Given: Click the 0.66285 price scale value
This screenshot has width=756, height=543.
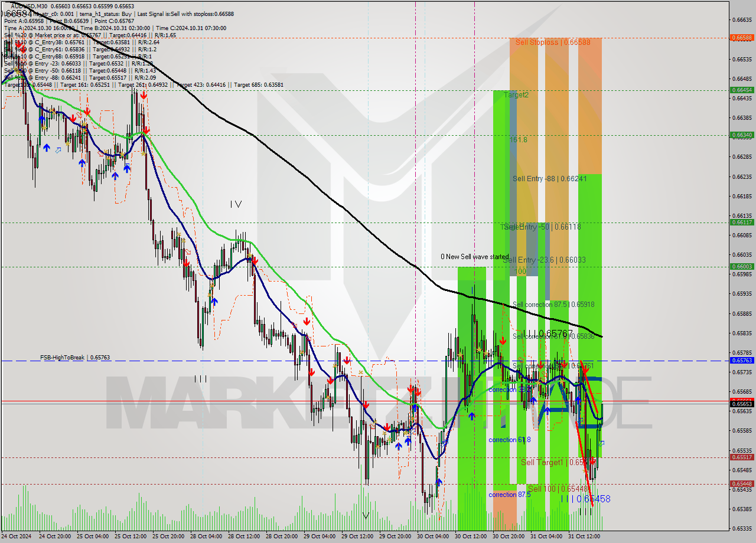Looking at the screenshot, I should click(743, 157).
